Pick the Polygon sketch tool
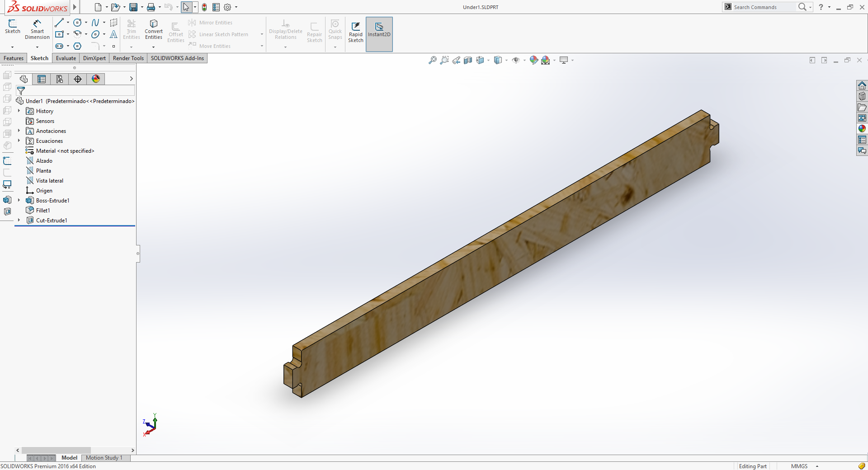The width and height of the screenshot is (868, 470). point(77,46)
